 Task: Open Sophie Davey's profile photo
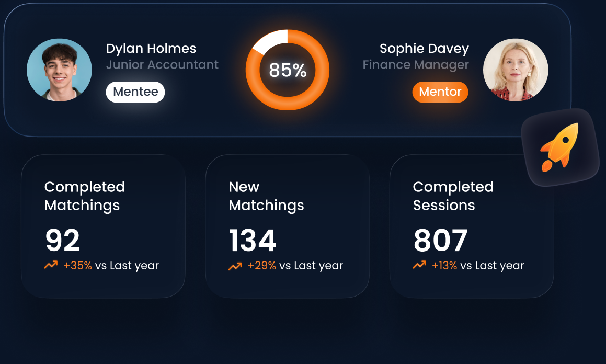click(516, 70)
